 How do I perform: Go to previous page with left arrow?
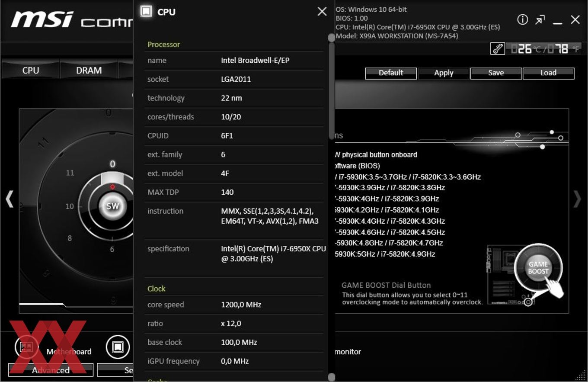(x=10, y=199)
